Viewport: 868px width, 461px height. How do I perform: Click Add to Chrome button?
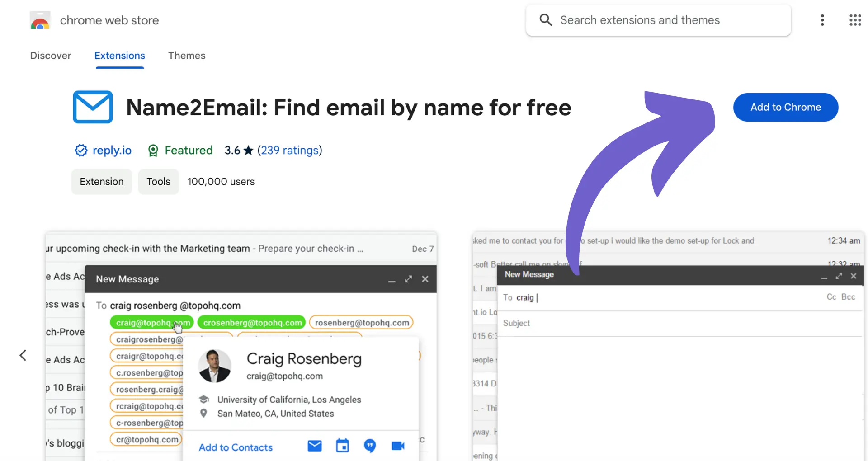click(786, 107)
